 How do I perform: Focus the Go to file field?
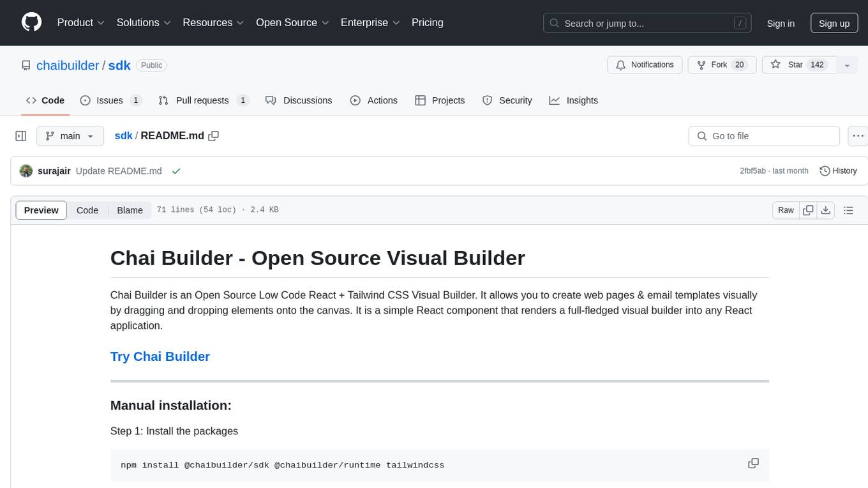coord(764,136)
